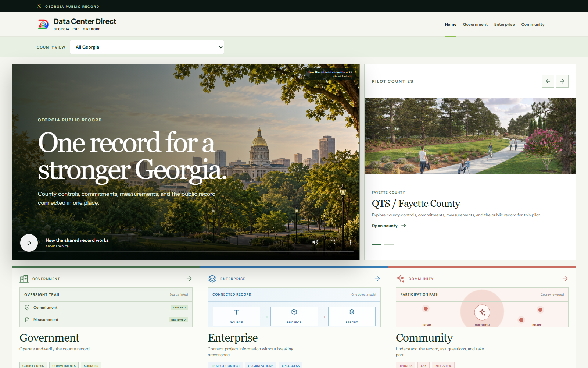Click the Project cube icon box
The width and height of the screenshot is (588, 368).
[294, 316]
